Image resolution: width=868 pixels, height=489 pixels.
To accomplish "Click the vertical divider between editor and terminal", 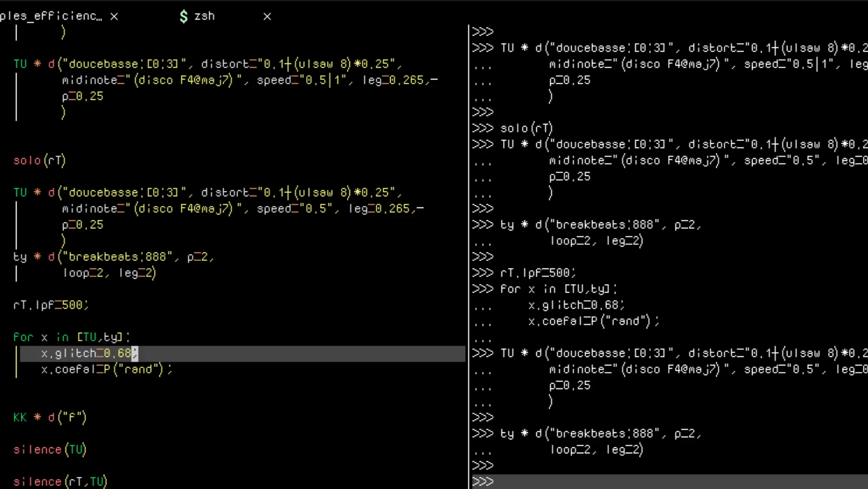I will 468,237.
